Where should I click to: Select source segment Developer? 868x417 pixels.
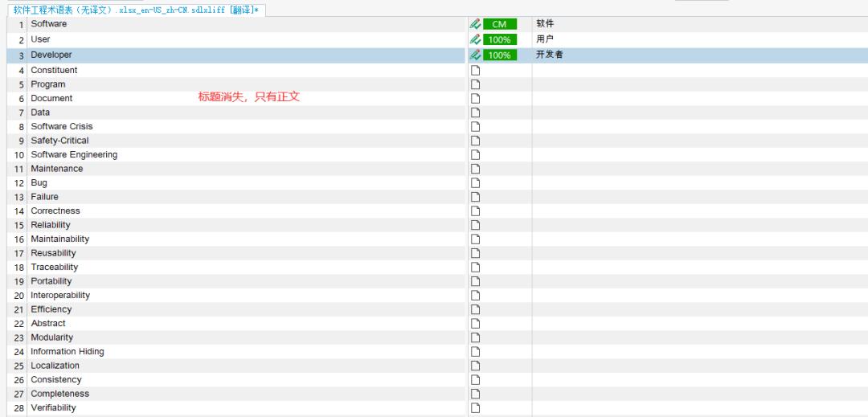pyautogui.click(x=51, y=55)
